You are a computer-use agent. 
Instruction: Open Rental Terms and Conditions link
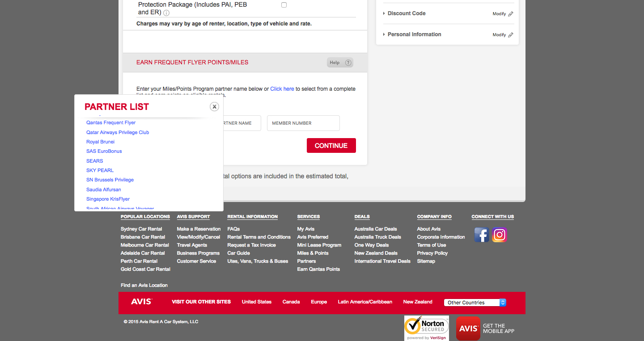click(259, 237)
